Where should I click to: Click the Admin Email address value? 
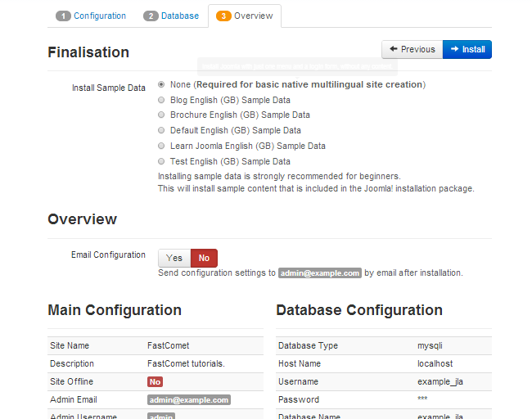[x=188, y=400]
